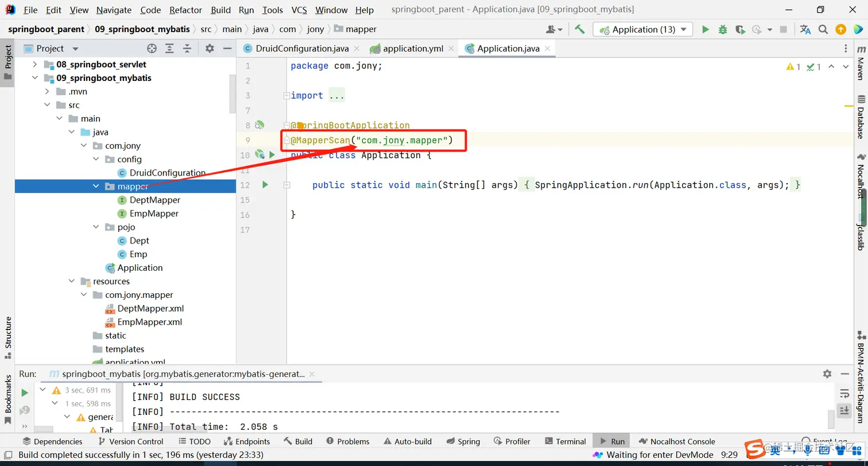868x466 pixels.
Task: Go to the previous highlighted error via the up arrow
Action: pos(831,67)
